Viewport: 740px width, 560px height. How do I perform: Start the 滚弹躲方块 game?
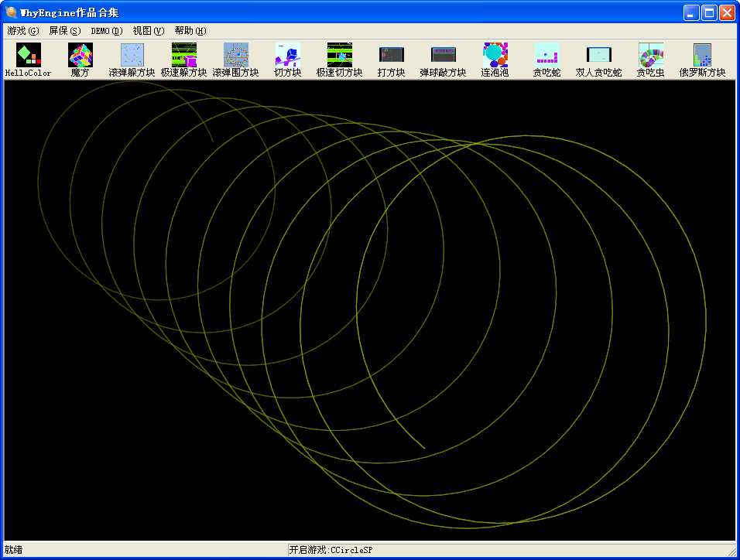(x=132, y=60)
